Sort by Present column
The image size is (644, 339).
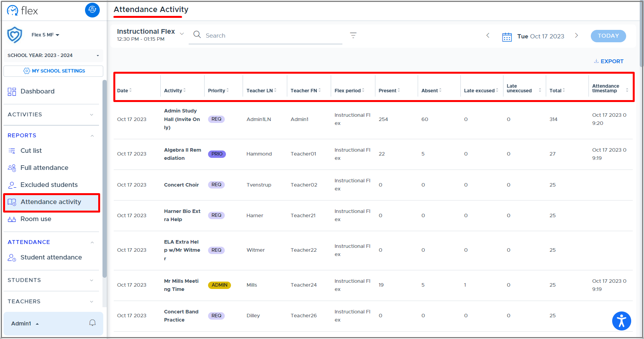399,90
